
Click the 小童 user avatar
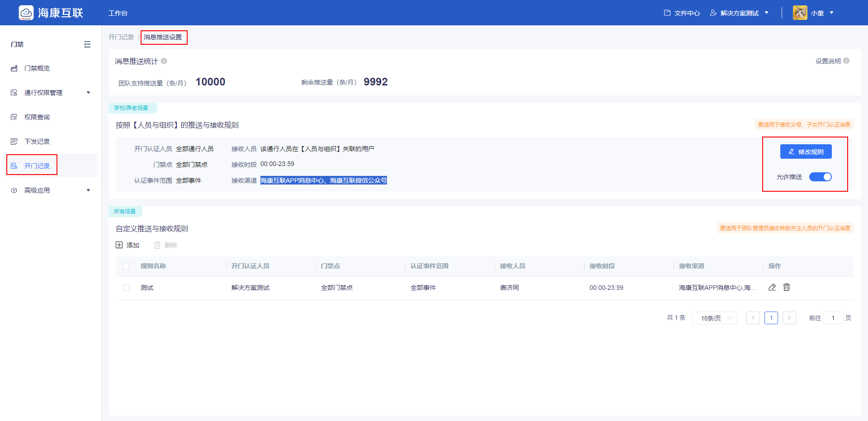click(800, 13)
